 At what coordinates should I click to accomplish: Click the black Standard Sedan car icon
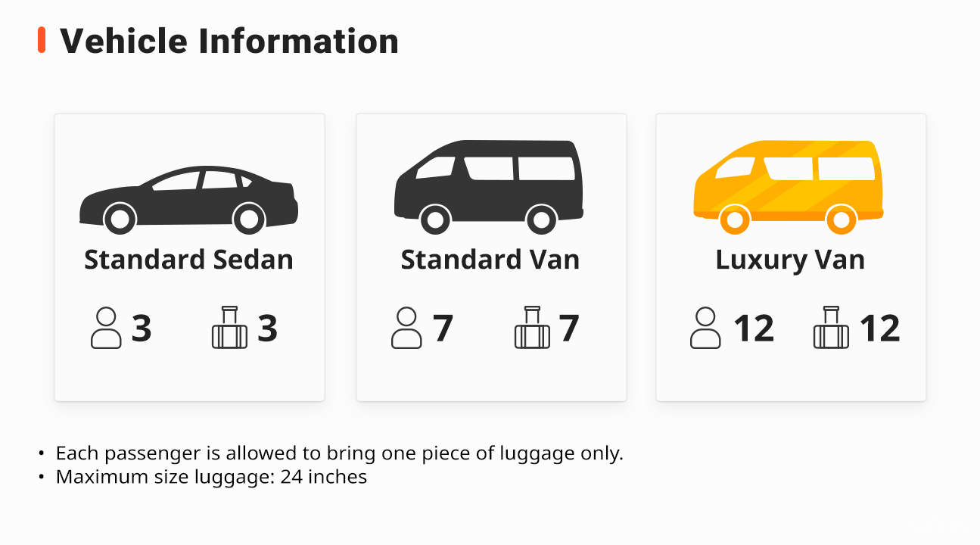(x=189, y=200)
